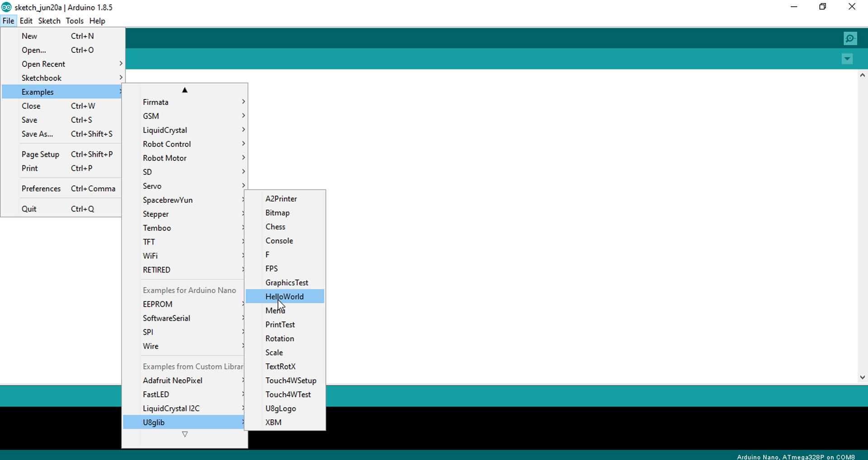
Task: Expand GSM examples submenu
Action: [185, 116]
